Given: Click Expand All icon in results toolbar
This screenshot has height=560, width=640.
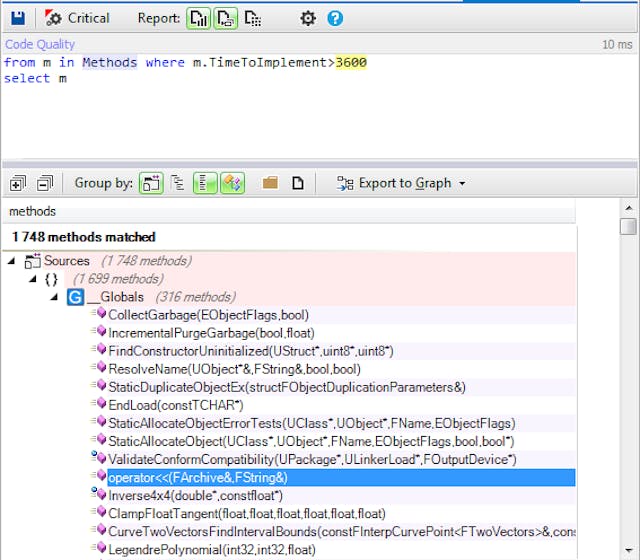Looking at the screenshot, I should point(17,183).
